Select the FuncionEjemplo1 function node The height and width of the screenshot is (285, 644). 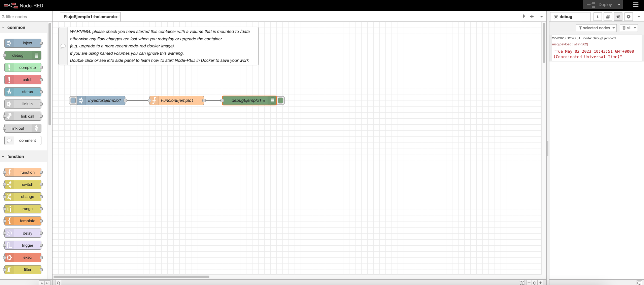(x=177, y=100)
